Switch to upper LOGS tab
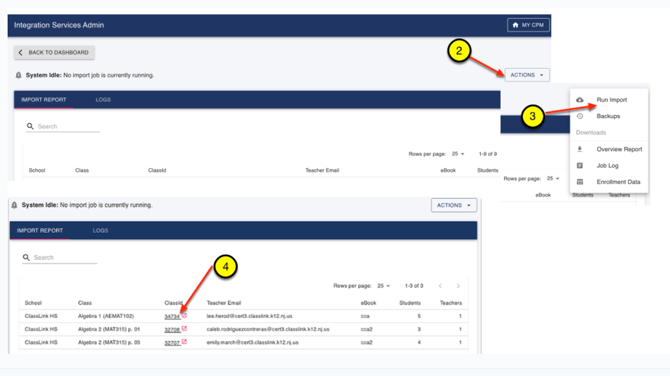This screenshot has height=376, width=670. coord(103,100)
